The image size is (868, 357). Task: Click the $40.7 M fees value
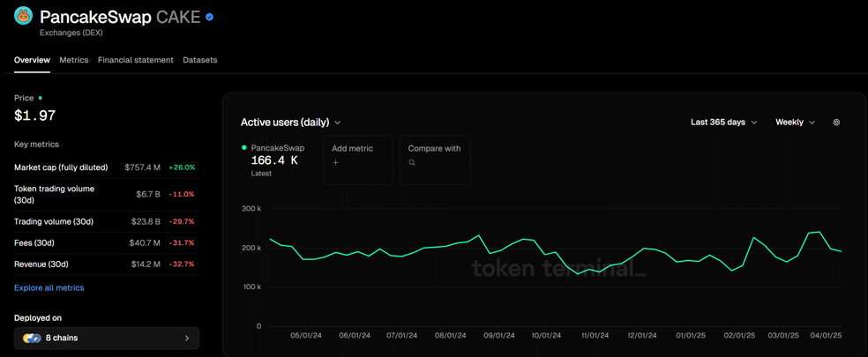click(145, 243)
